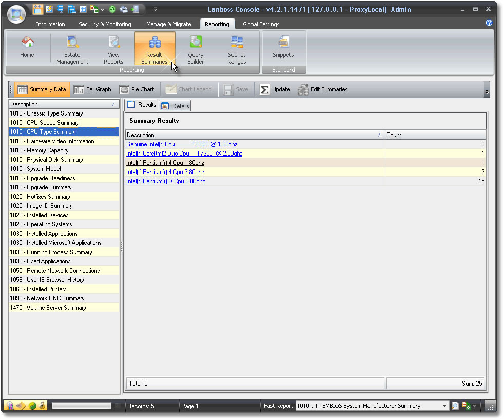Open Intel Core2 Duo T7300 2.00ghz link

tap(184, 154)
